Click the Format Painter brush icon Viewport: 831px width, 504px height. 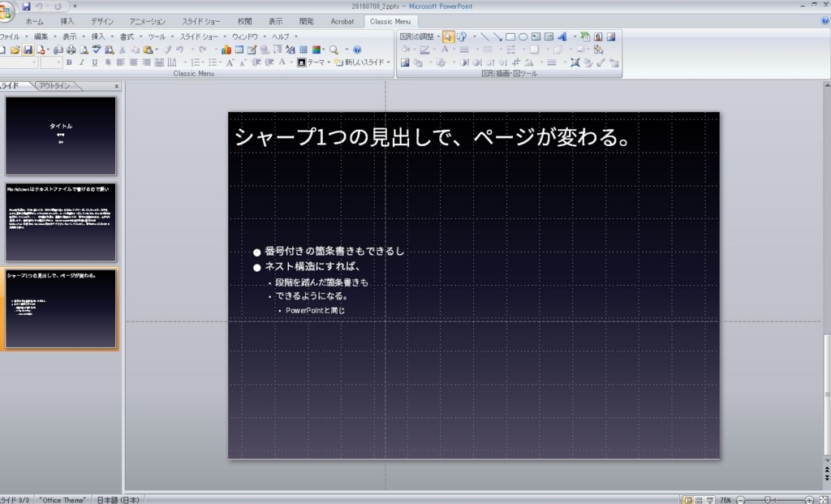(x=167, y=50)
